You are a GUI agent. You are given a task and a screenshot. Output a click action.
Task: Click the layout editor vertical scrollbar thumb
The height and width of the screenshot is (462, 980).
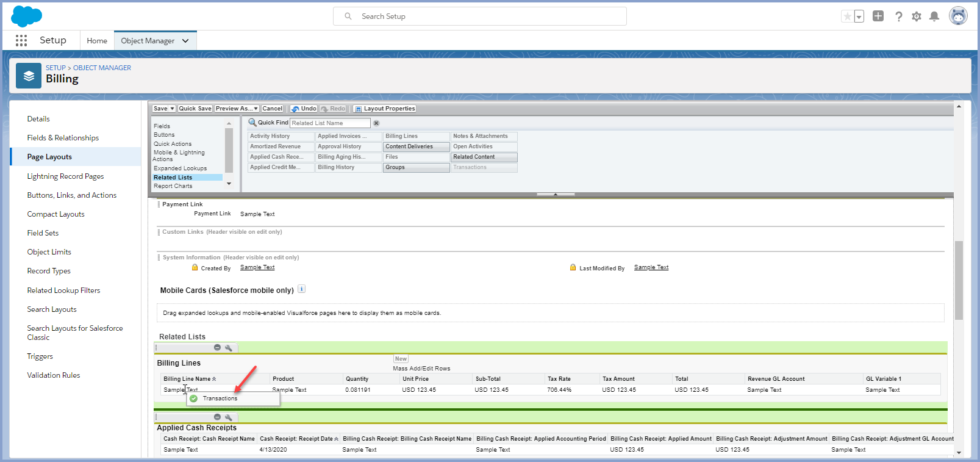tap(959, 280)
